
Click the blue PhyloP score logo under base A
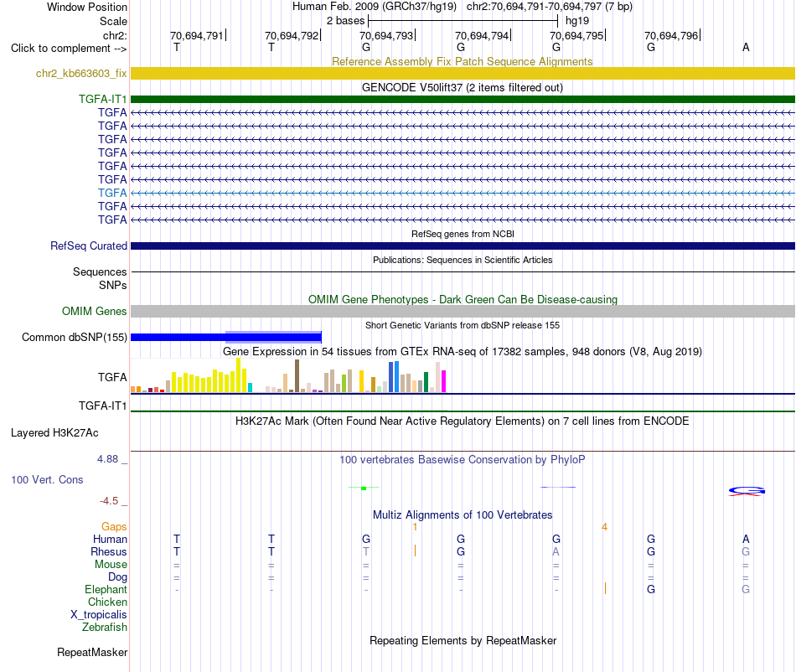pos(747,490)
